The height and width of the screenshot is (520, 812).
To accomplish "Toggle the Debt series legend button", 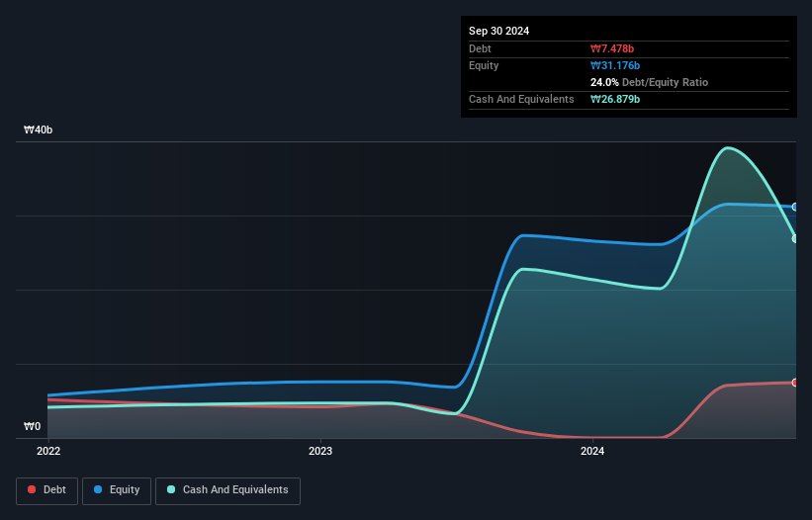I will pos(46,490).
